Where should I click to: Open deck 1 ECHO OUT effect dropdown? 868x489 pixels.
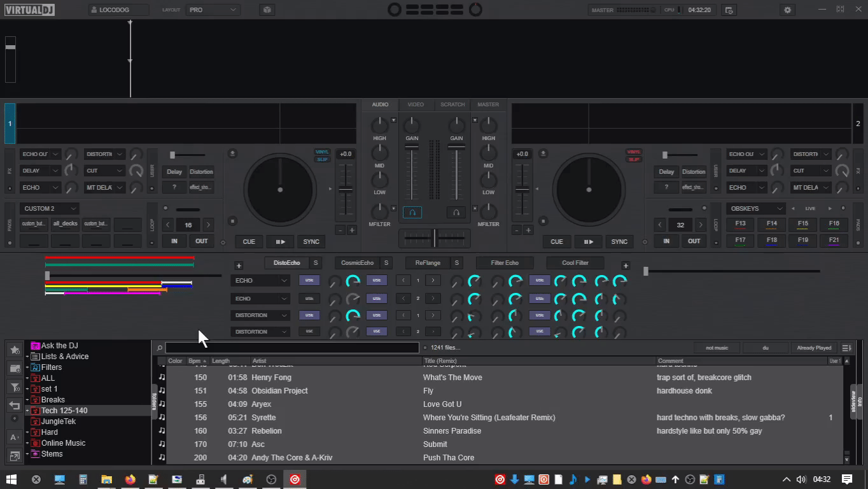click(40, 154)
